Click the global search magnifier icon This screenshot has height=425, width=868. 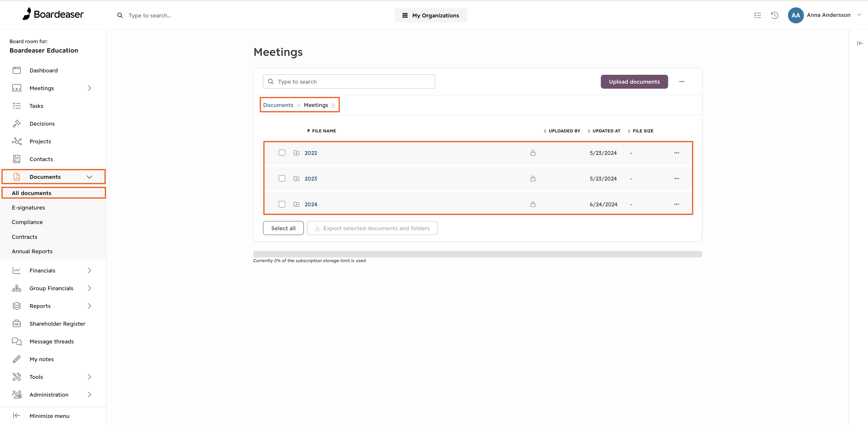pyautogui.click(x=120, y=15)
